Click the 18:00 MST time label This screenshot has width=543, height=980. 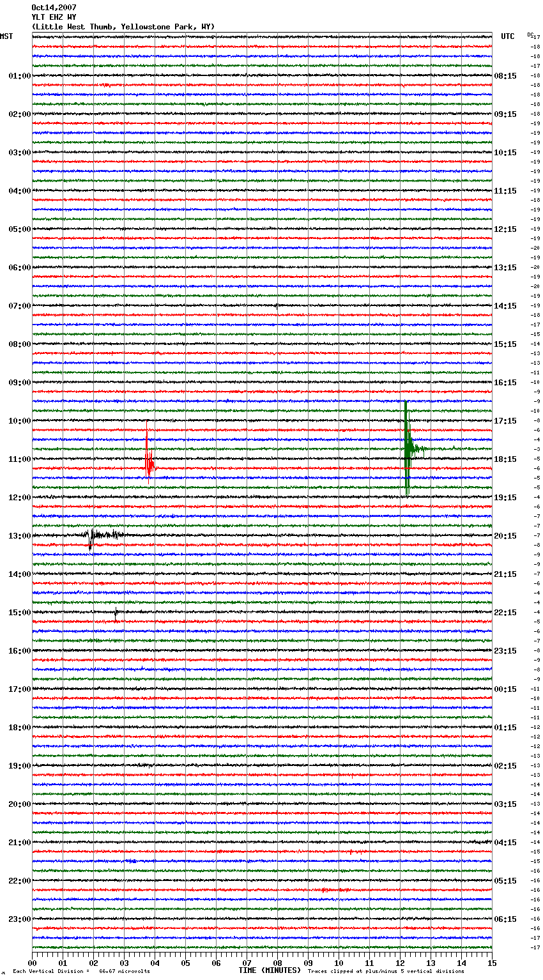[20, 728]
